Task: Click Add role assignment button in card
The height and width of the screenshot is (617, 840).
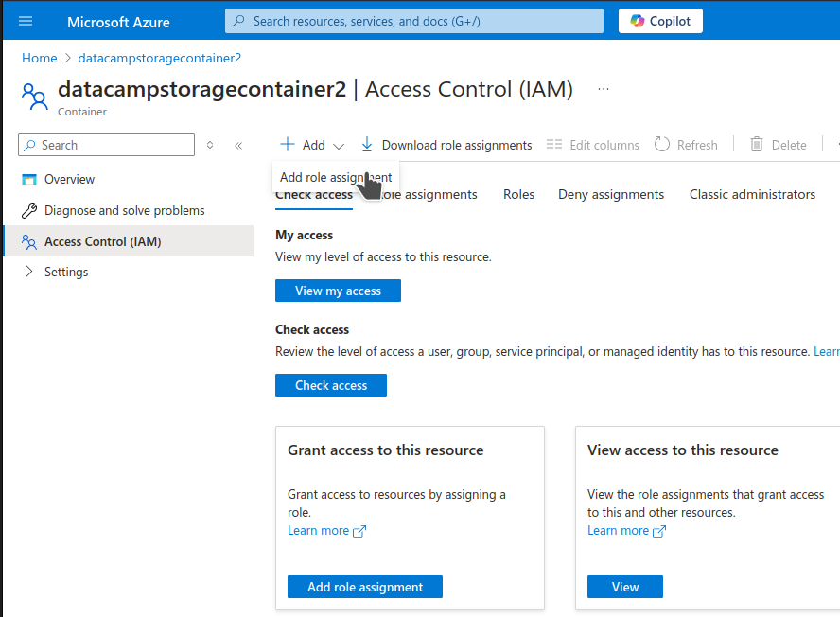Action: coord(365,587)
